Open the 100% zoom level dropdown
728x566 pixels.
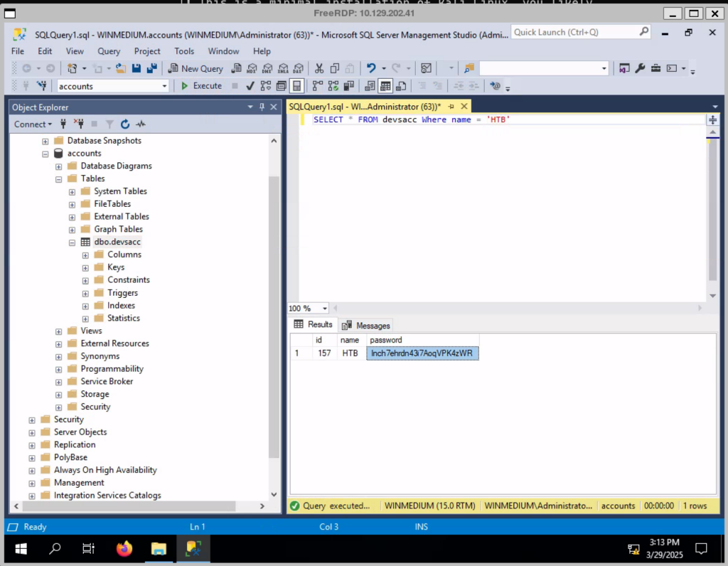pos(325,309)
